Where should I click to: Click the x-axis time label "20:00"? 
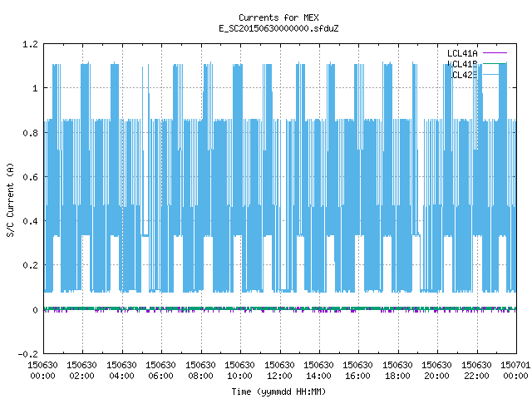pos(436,376)
